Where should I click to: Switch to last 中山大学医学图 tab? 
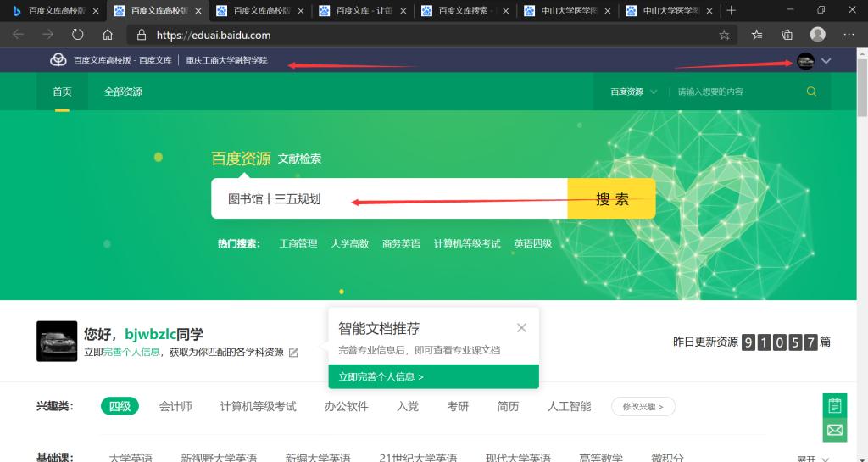[x=670, y=11]
